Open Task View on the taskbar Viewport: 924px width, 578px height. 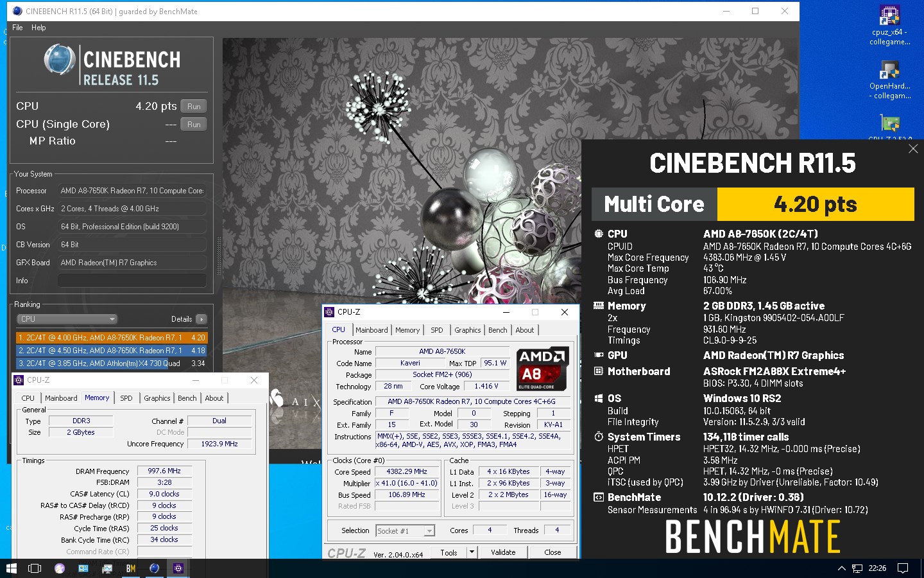coord(35,568)
